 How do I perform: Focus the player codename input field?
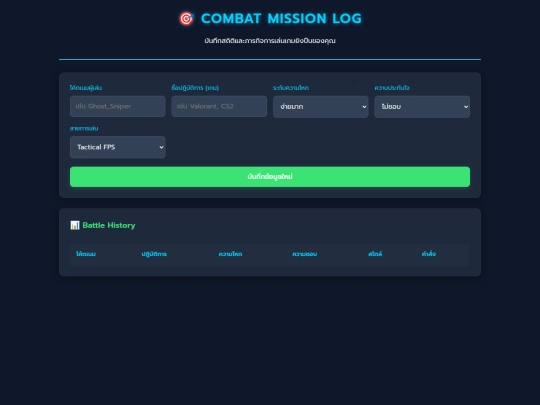(117, 106)
